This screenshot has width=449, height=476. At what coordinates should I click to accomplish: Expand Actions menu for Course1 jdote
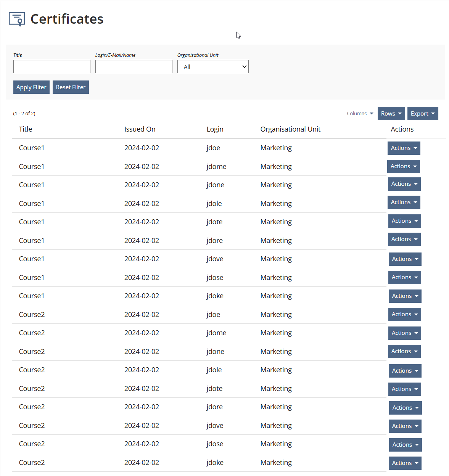404,221
